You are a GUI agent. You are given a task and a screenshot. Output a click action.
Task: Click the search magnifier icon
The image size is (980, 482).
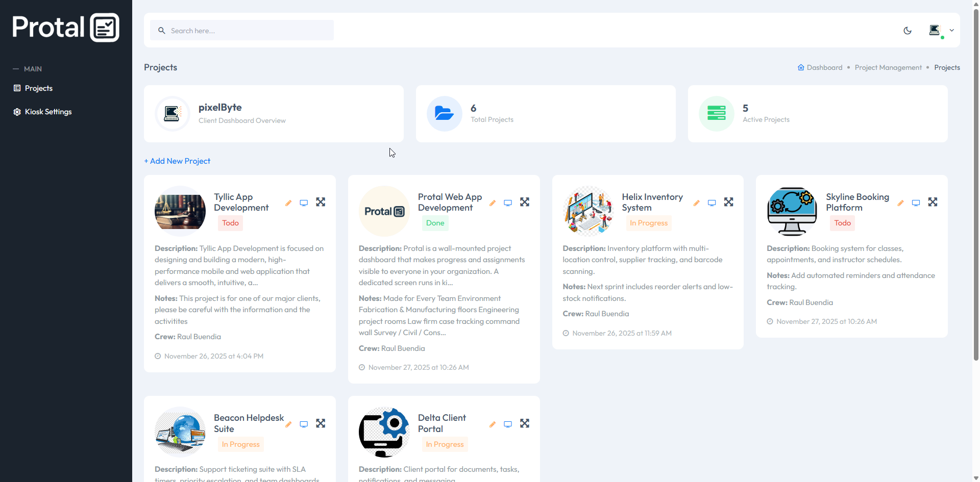[161, 31]
